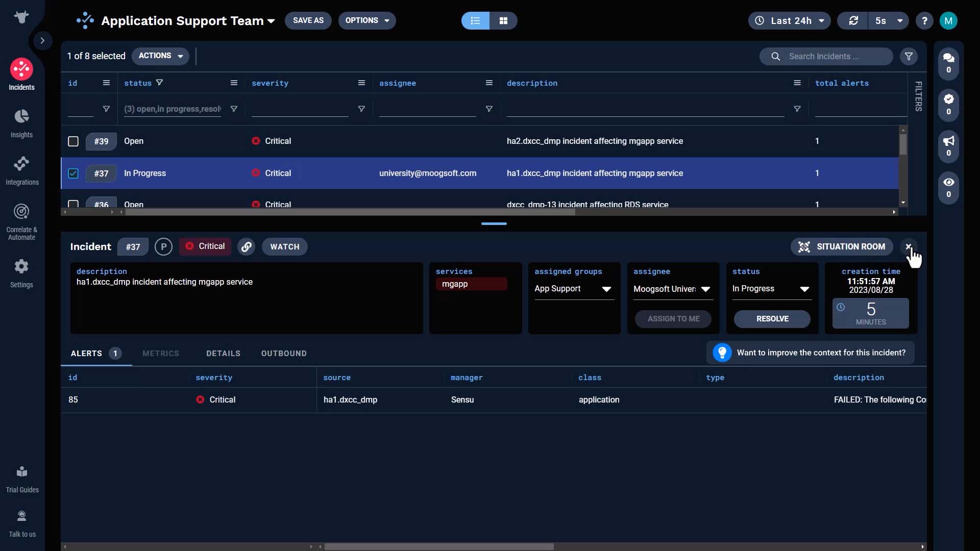This screenshot has width=980, height=551.
Task: Open the resolved checkmark badge icon on right rail
Action: pyautogui.click(x=948, y=105)
